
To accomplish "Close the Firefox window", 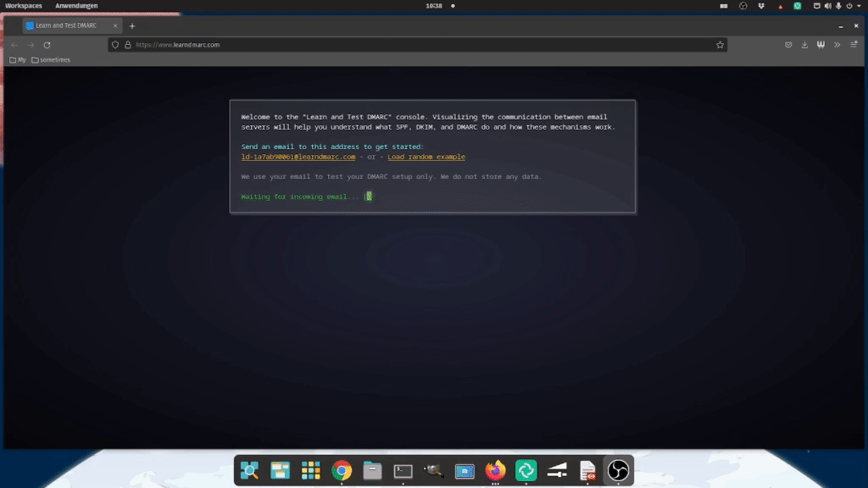I will click(x=856, y=26).
